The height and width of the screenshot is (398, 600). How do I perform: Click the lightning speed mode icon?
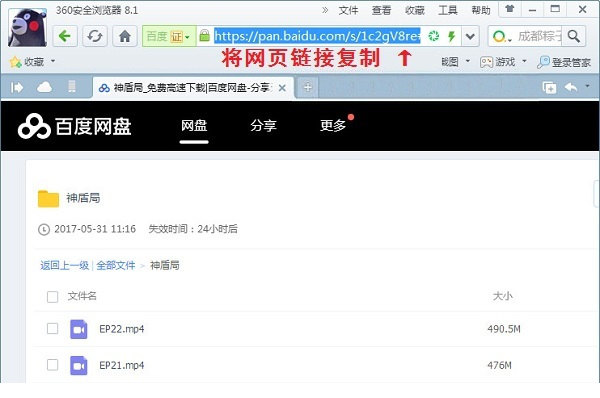coord(452,36)
